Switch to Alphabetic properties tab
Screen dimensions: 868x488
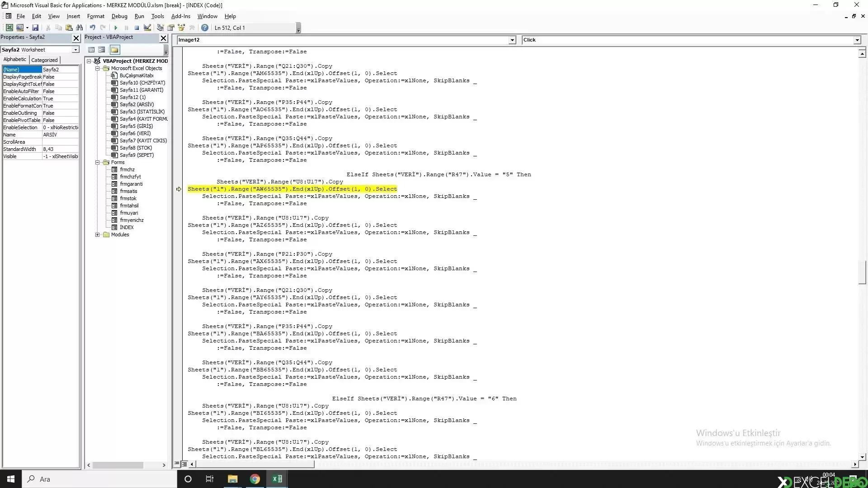point(15,59)
